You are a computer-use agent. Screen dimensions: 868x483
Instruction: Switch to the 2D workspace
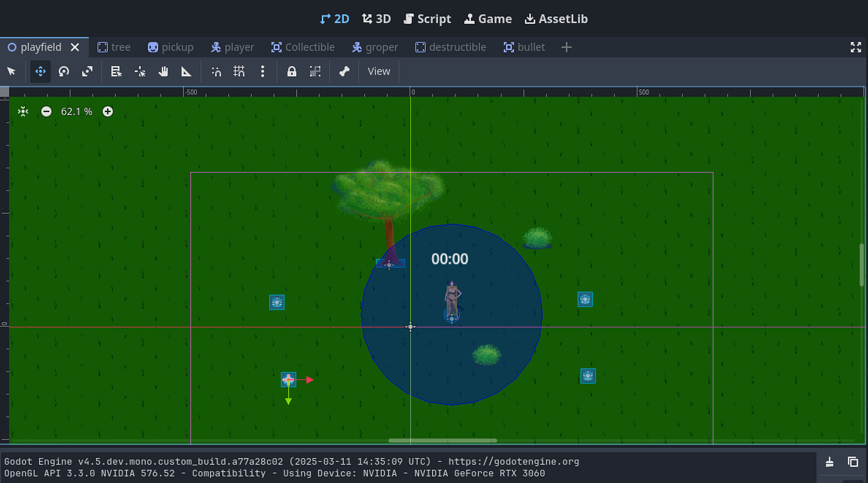coord(334,19)
